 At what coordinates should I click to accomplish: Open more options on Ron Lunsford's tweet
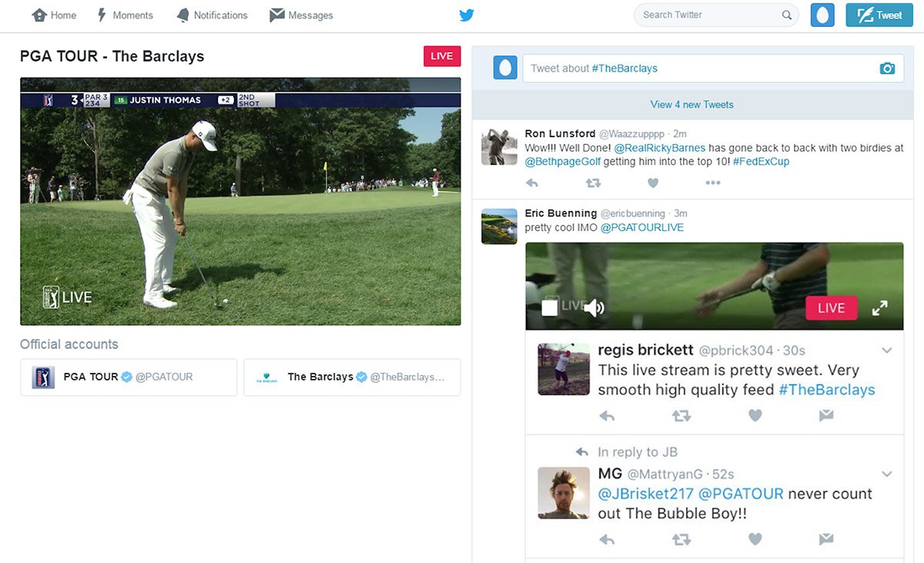click(713, 183)
